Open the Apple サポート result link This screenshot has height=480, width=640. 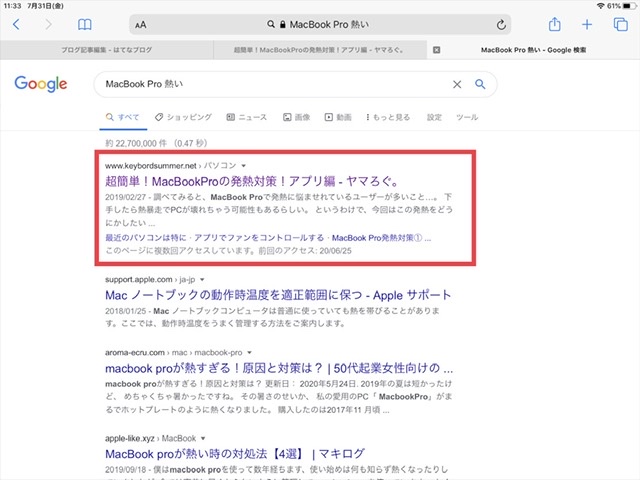pyautogui.click(x=278, y=295)
